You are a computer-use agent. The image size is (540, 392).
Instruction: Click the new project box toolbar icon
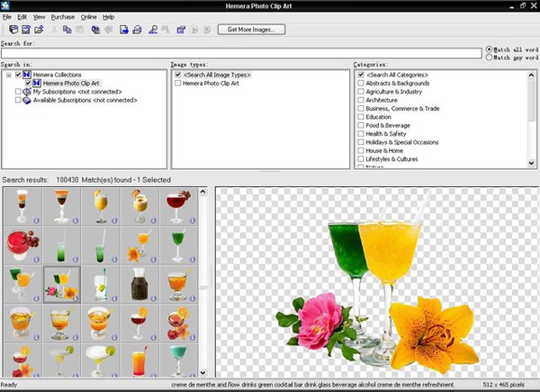[13, 30]
